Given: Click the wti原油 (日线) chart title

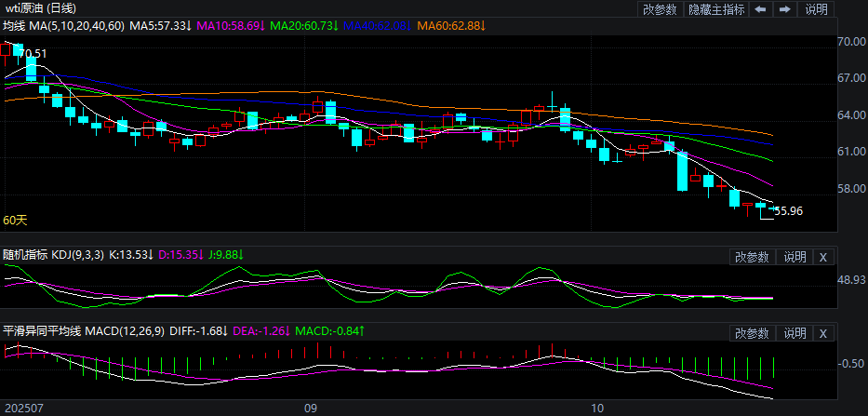Looking at the screenshot, I should 41,8.
